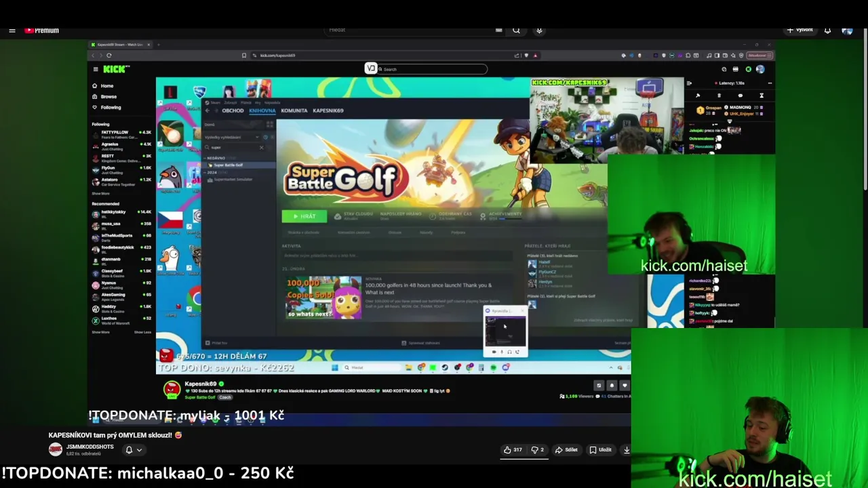Download the YouTube video

(x=626, y=449)
